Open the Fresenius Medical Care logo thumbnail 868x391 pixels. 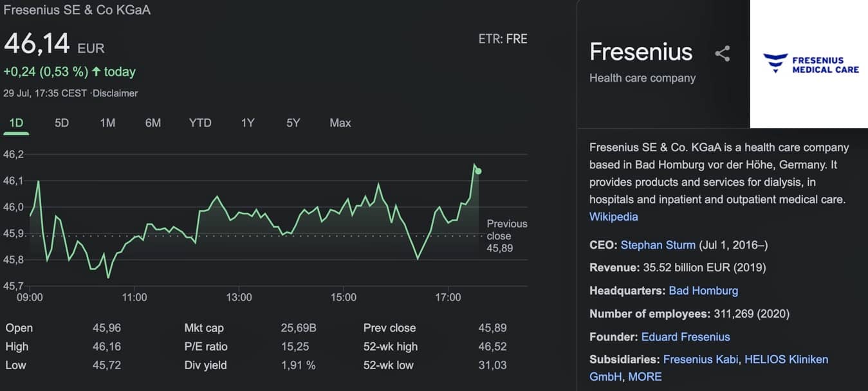coord(809,64)
